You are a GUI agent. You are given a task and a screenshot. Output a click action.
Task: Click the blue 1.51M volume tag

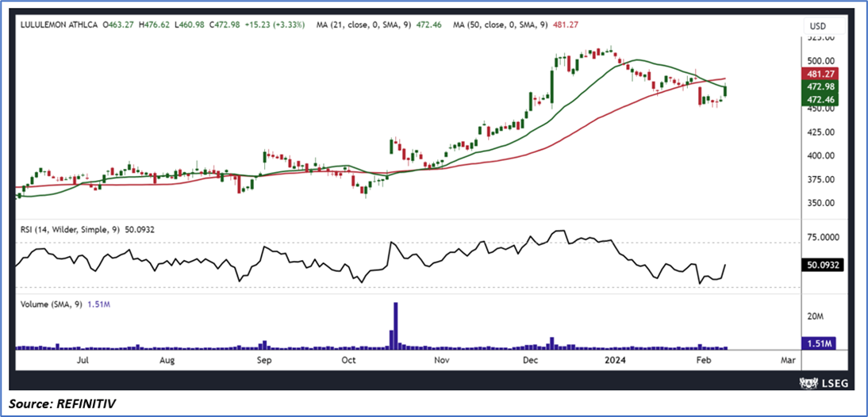tap(818, 343)
